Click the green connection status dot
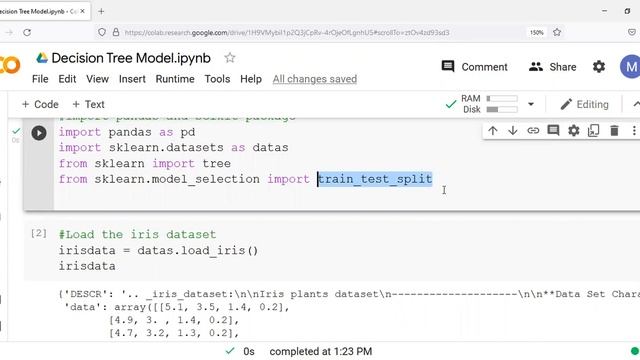This screenshot has height=360, width=640. [x=635, y=351]
